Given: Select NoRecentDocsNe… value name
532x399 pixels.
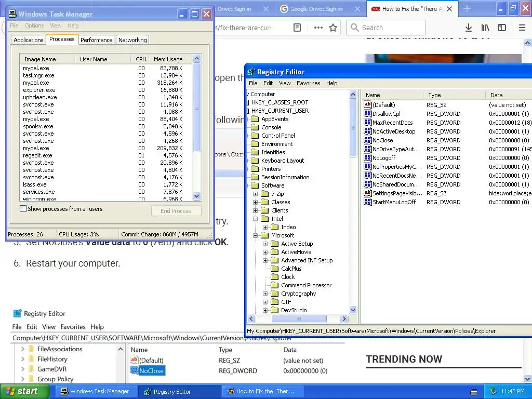Looking at the screenshot, I should 397,176.
